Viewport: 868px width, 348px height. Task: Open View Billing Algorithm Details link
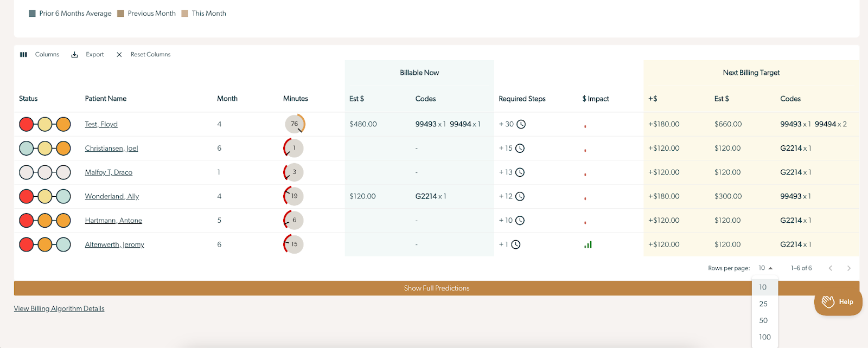[x=59, y=309]
